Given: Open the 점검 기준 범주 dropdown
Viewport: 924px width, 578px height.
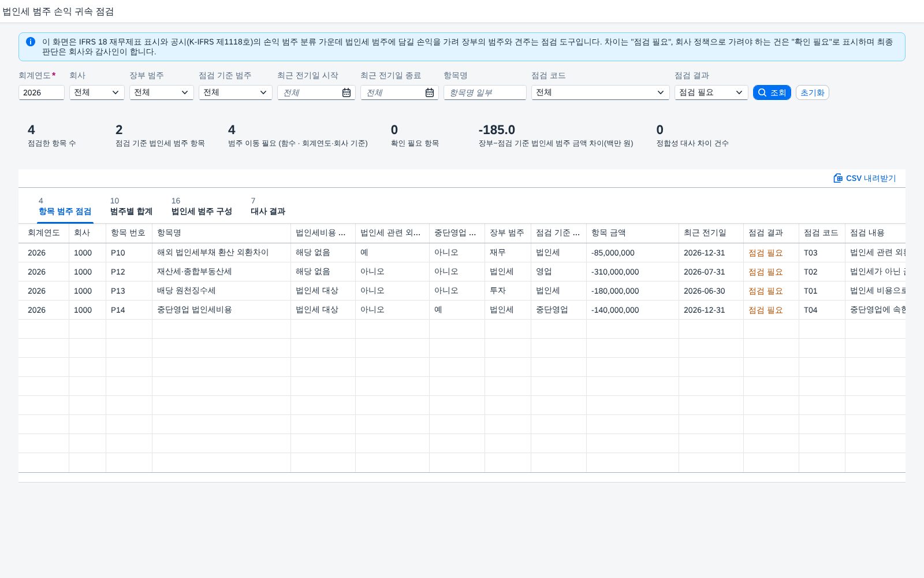Looking at the screenshot, I should [235, 92].
